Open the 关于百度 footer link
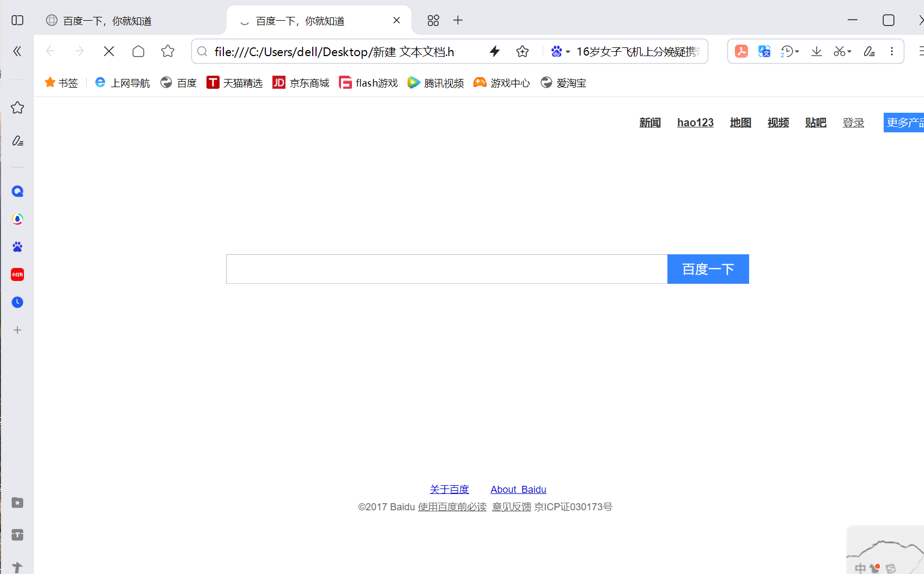 (x=449, y=489)
